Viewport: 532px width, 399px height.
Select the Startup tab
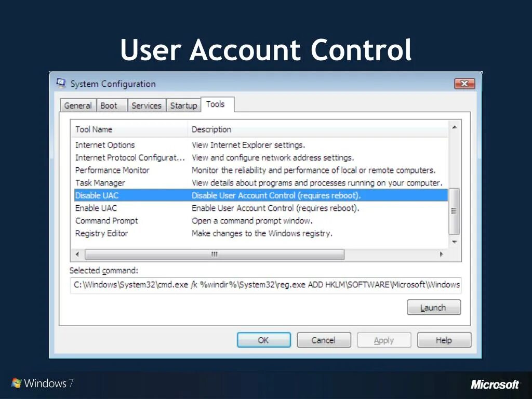click(183, 105)
